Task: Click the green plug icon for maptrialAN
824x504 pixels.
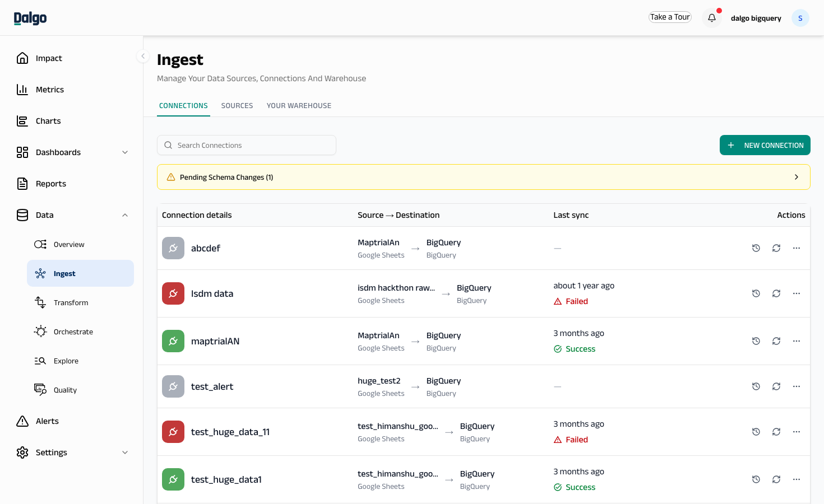Action: (173, 341)
